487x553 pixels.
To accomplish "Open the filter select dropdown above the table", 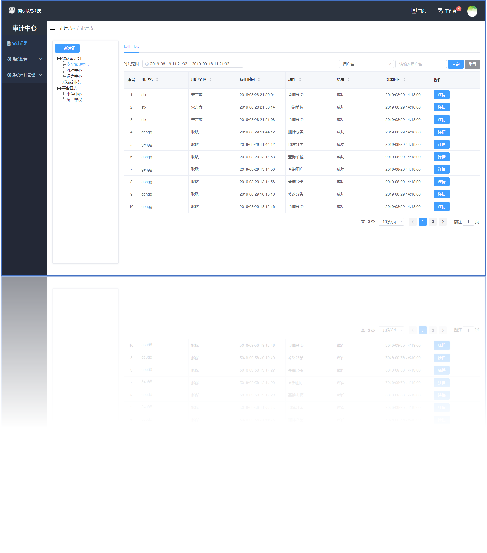I will pos(367,64).
